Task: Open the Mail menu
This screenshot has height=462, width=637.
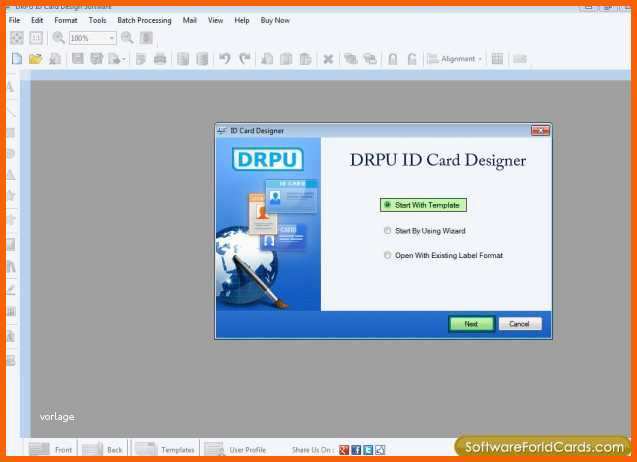Action: click(x=189, y=20)
